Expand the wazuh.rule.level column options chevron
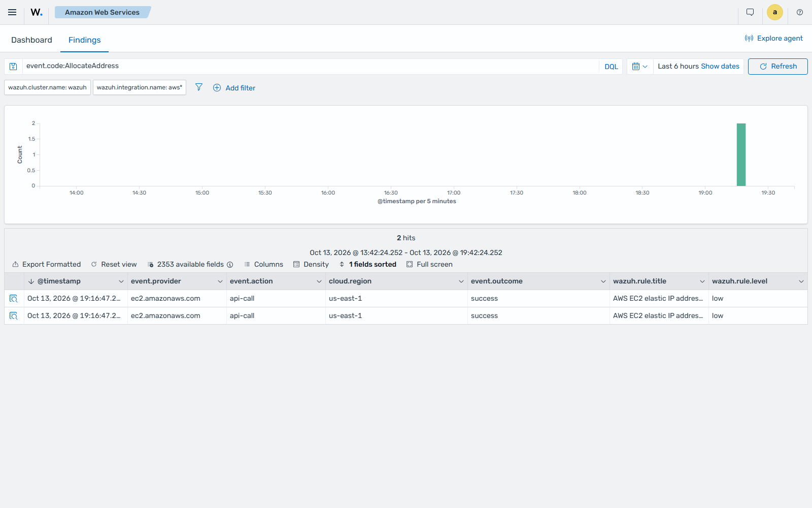812x508 pixels. click(x=801, y=281)
